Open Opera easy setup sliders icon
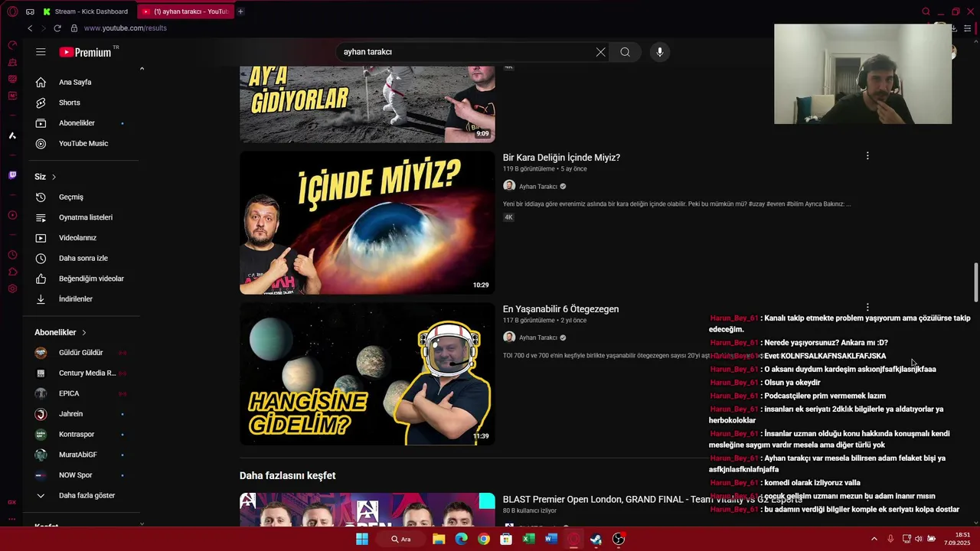Viewport: 980px width, 551px height. 968,28
